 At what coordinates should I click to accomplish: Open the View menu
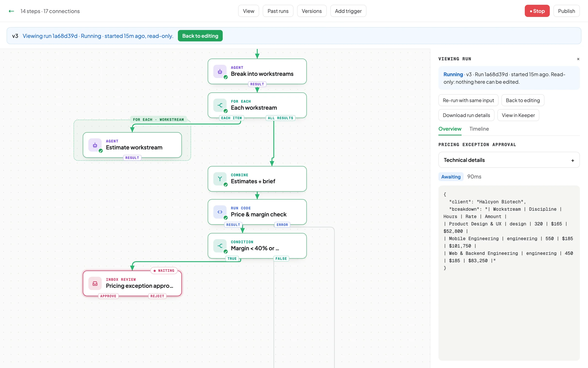point(248,11)
